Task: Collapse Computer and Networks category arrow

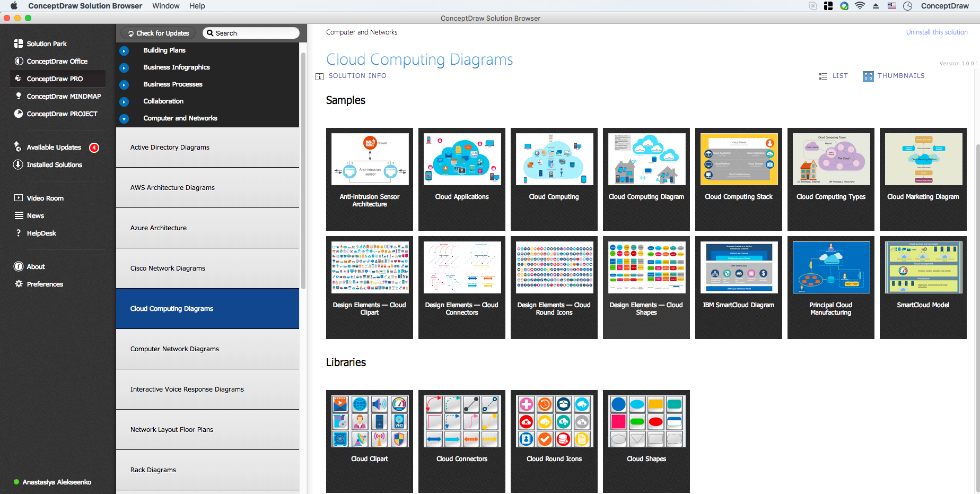Action: [x=124, y=119]
